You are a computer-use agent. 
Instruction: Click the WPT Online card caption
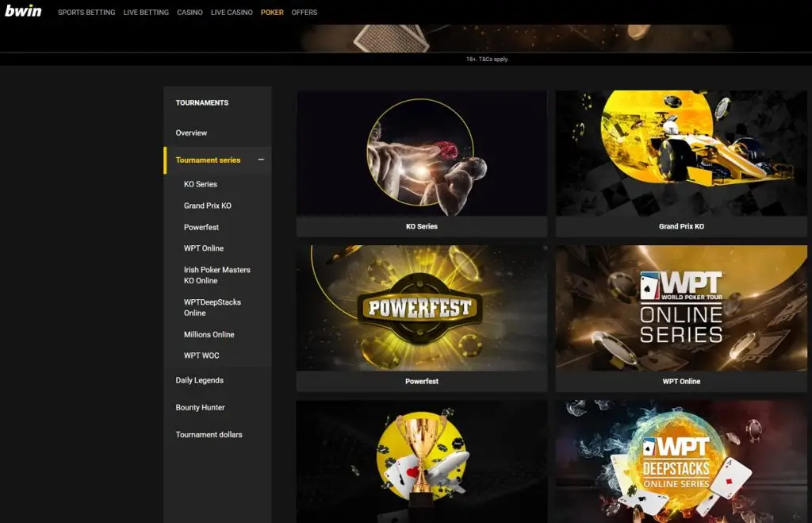(x=681, y=382)
